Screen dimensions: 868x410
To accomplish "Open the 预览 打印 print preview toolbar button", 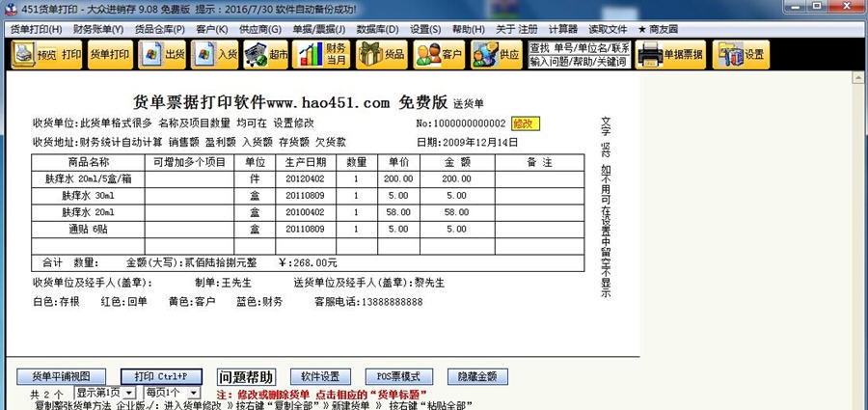I will click(46, 54).
